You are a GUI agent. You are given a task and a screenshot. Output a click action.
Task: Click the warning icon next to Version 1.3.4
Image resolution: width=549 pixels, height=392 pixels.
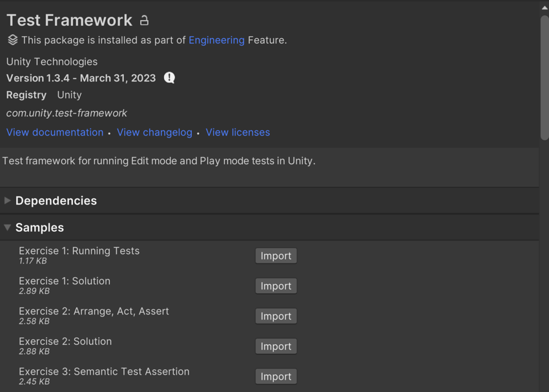169,77
